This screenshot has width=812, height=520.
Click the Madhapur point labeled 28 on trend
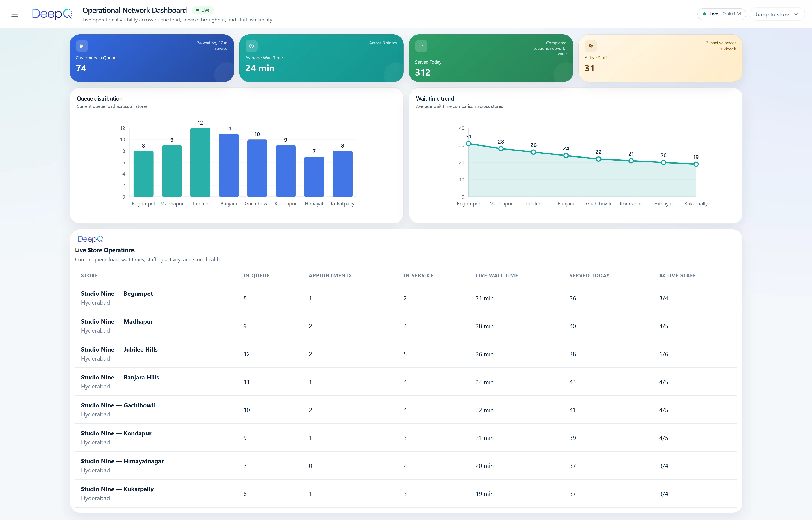pos(501,148)
